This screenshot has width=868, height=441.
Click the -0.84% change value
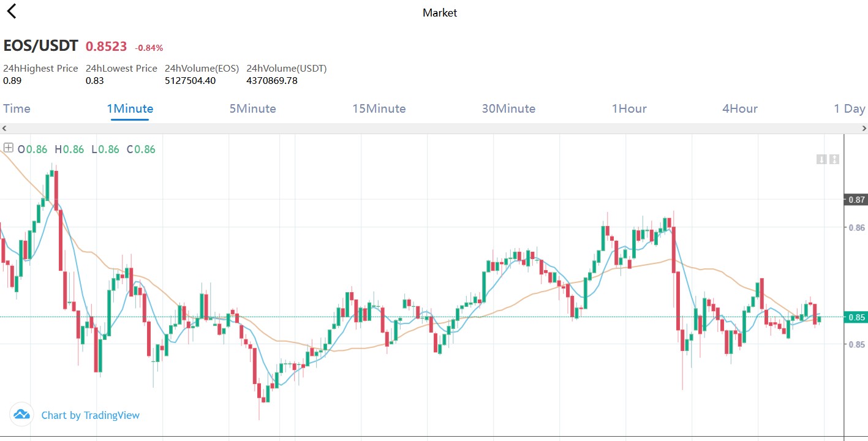149,48
